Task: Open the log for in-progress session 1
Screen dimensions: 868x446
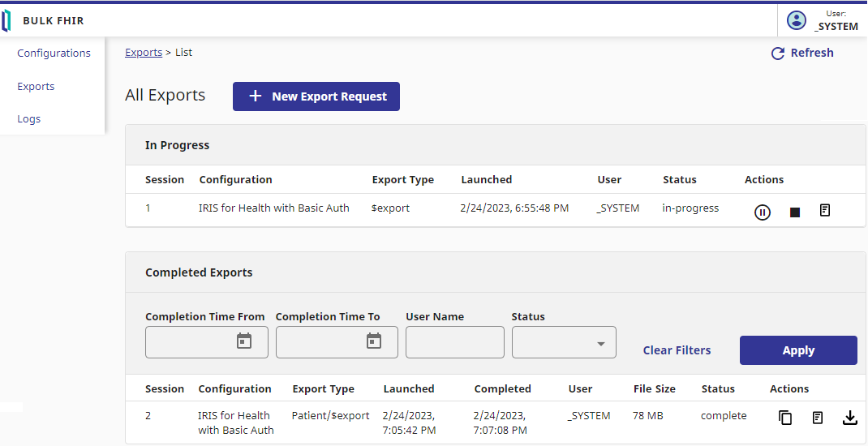Action: (825, 210)
